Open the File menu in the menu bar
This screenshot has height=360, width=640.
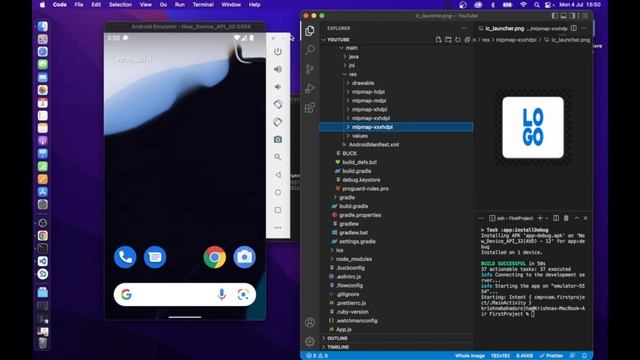pyautogui.click(x=79, y=4)
